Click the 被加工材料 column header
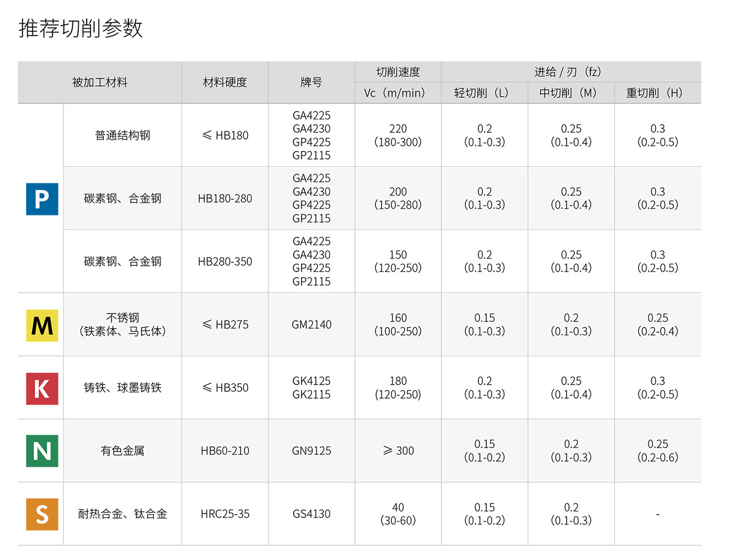736x560 pixels. 100,82
